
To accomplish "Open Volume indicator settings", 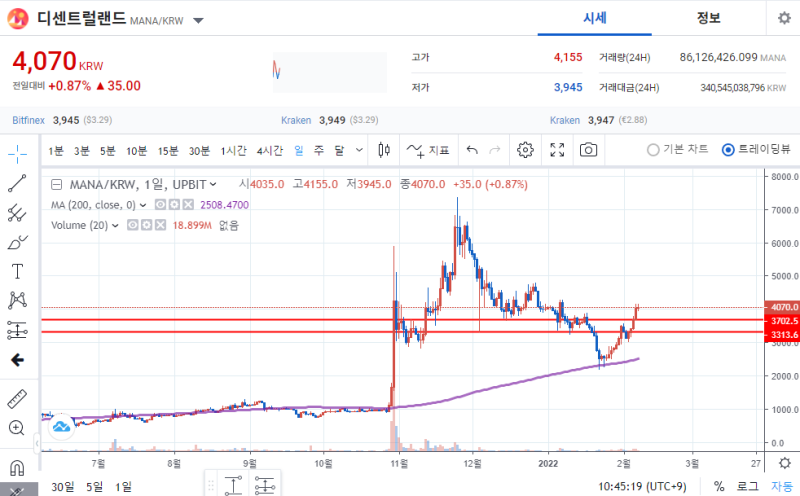I will tap(146, 225).
